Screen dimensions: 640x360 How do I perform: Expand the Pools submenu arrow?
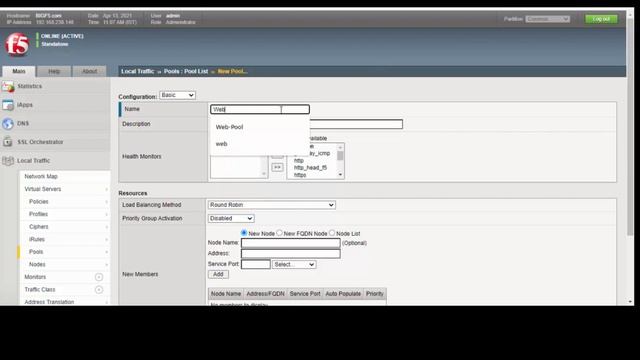coord(107,252)
